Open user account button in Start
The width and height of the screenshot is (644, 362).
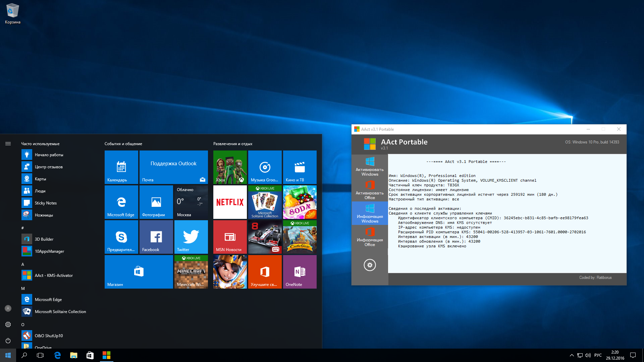[x=8, y=308]
